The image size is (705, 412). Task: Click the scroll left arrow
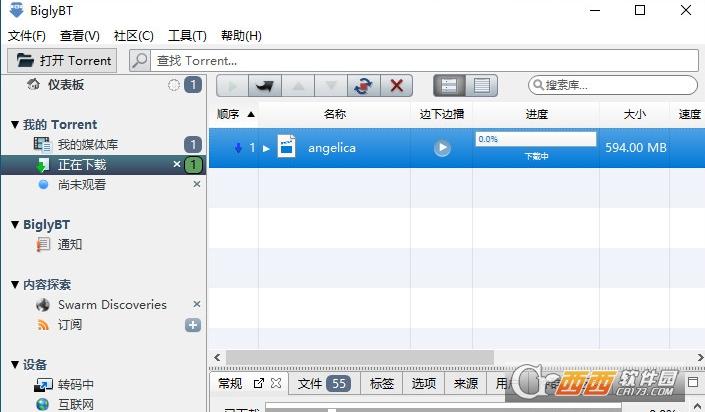tap(217, 357)
